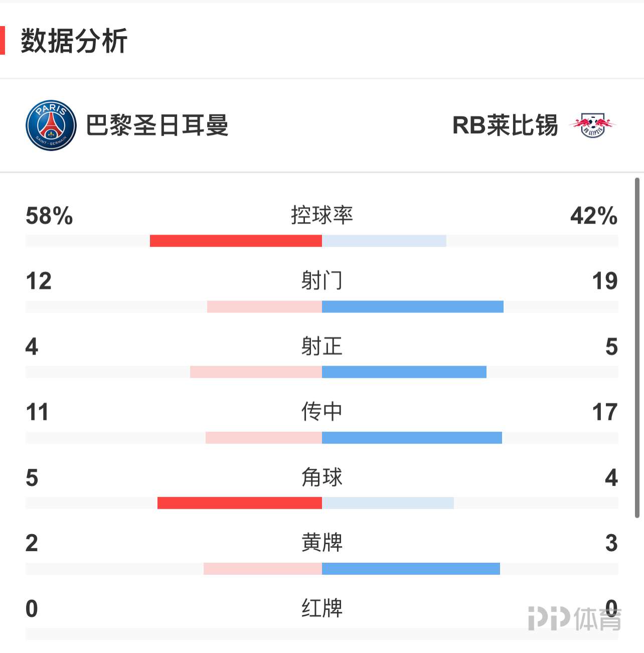Tap the 控球率 stat label
The width and height of the screenshot is (644, 653).
322,215
